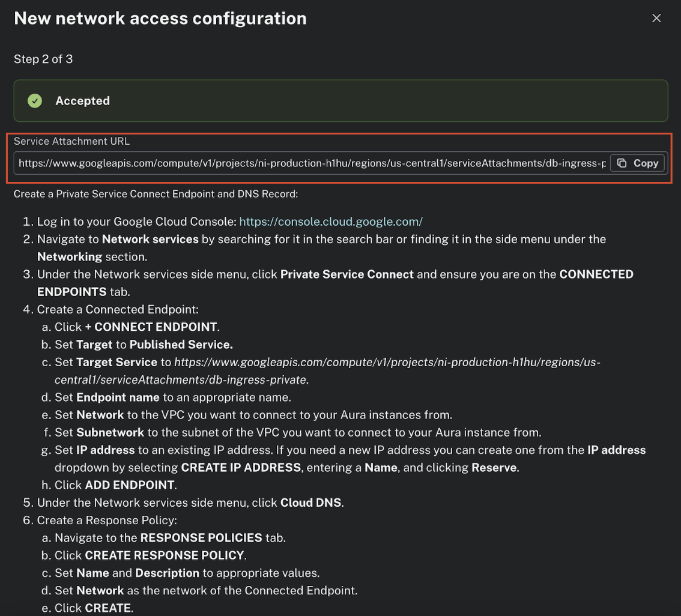Click the circular check icon in the status banner

point(35,101)
